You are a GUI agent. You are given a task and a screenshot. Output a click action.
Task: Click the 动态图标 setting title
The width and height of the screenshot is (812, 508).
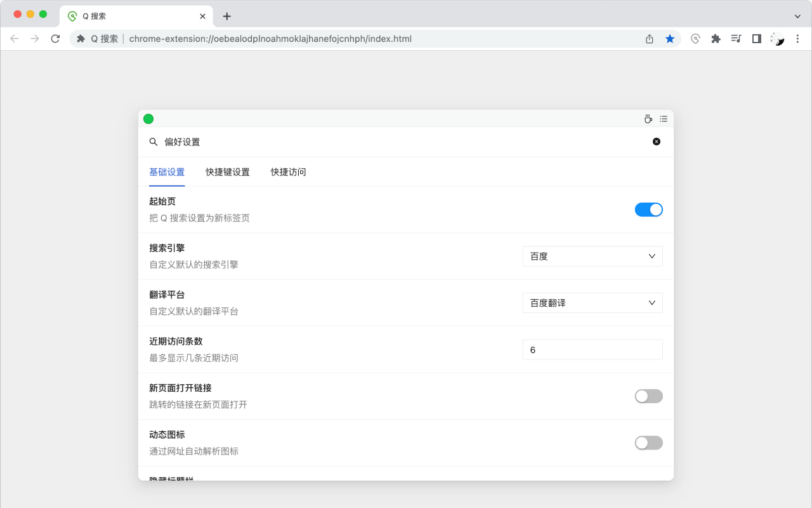click(x=167, y=434)
